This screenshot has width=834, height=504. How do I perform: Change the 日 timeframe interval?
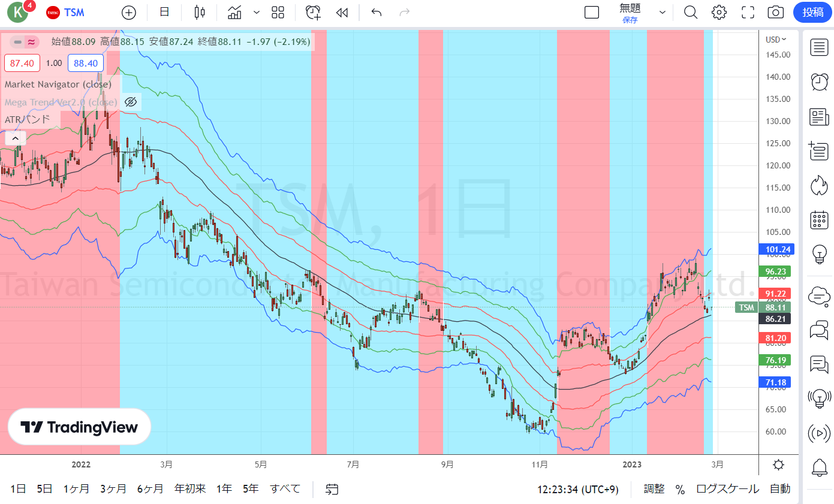[x=164, y=12]
